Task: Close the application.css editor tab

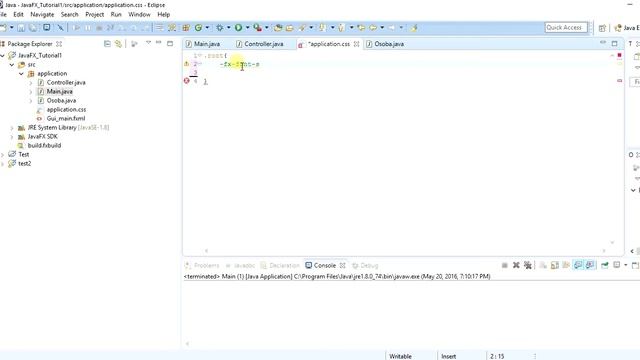Action: coord(356,44)
